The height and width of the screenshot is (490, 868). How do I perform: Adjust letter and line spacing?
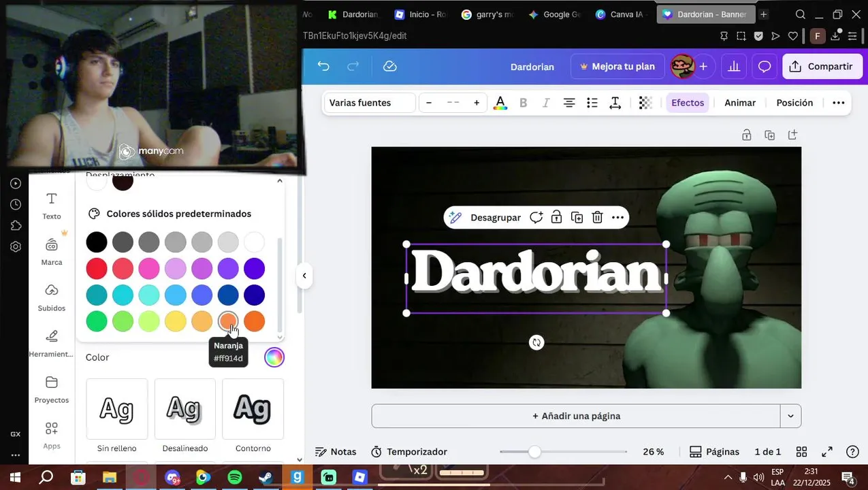[x=615, y=103]
